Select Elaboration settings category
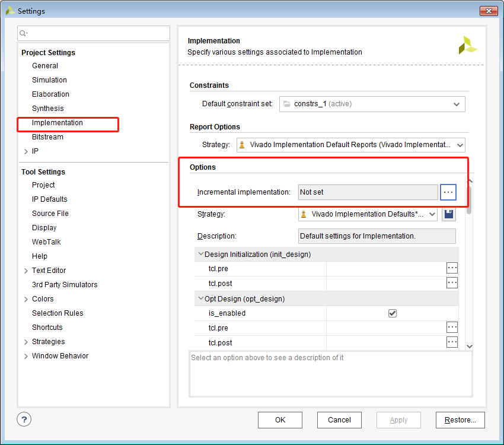The image size is (504, 445). click(x=50, y=94)
